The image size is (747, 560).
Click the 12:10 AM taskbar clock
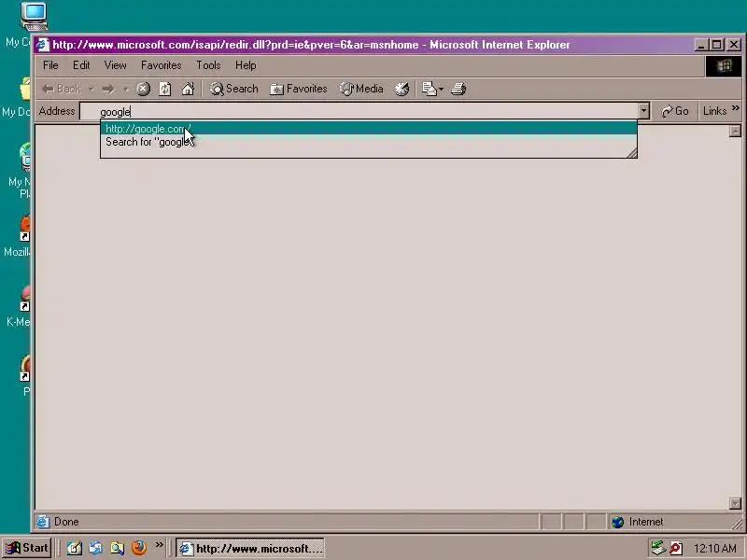pyautogui.click(x=714, y=549)
